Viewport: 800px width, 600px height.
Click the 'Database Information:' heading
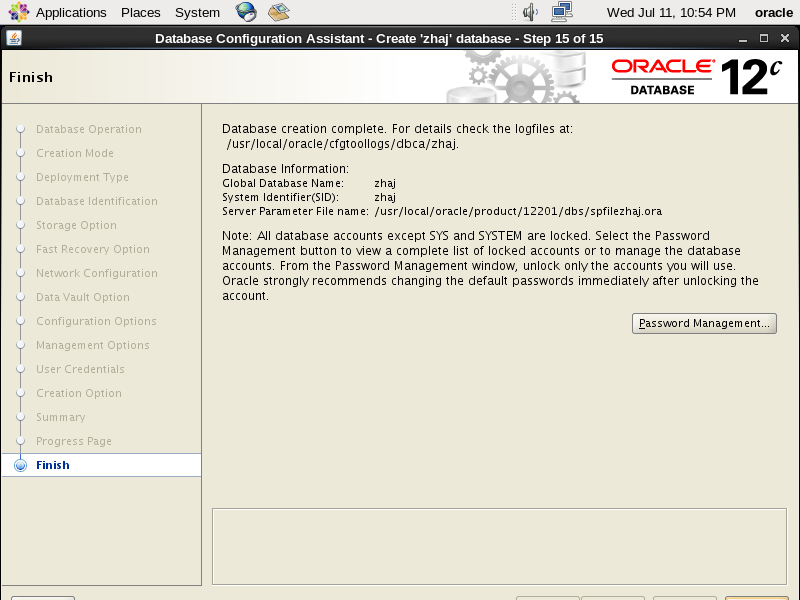point(285,169)
